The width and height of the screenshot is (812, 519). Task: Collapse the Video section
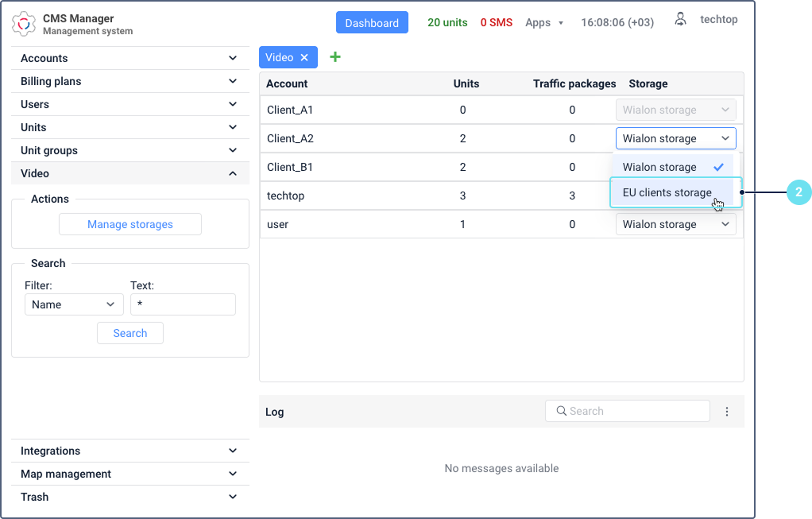tap(130, 173)
